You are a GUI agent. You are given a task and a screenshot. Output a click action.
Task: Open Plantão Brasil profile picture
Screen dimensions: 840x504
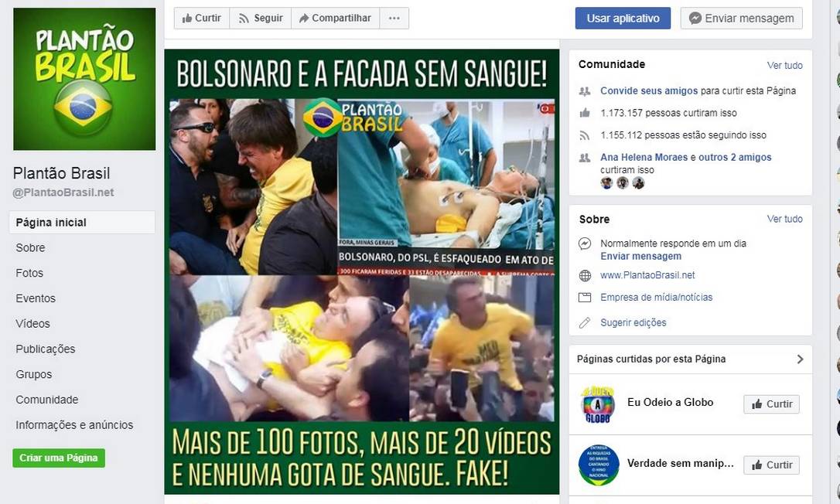tap(84, 79)
